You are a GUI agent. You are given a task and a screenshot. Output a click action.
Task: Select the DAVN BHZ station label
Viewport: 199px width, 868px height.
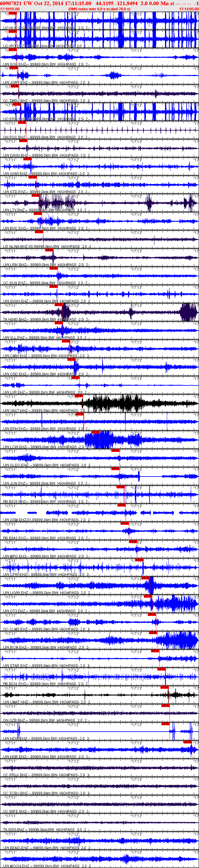tap(46, 156)
